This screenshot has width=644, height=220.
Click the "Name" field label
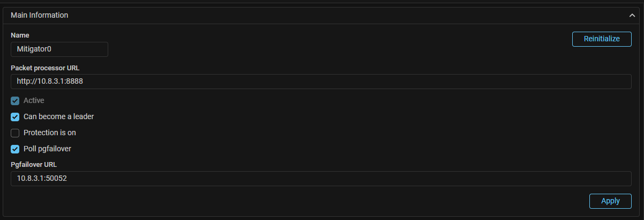(20, 35)
